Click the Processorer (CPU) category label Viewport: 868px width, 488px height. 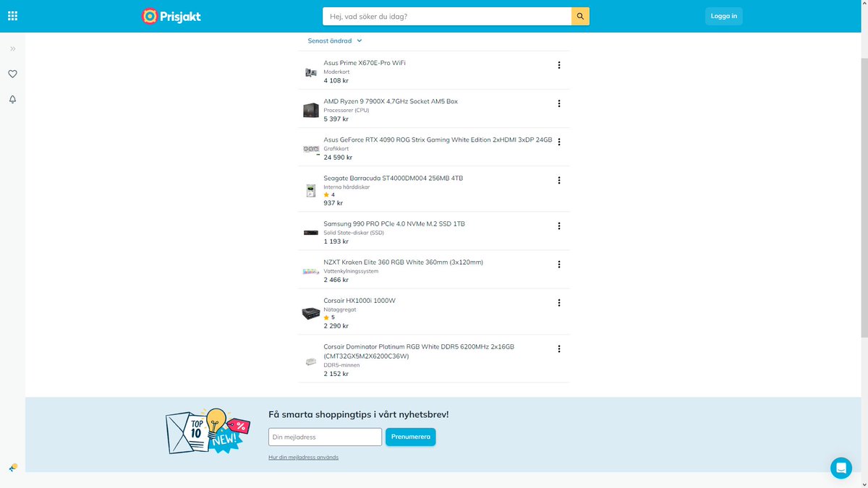(x=346, y=110)
